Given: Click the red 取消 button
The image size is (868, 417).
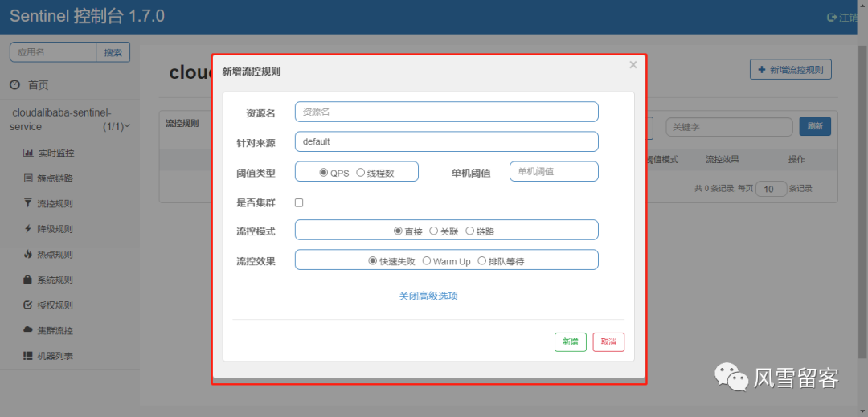Looking at the screenshot, I should coord(608,342).
